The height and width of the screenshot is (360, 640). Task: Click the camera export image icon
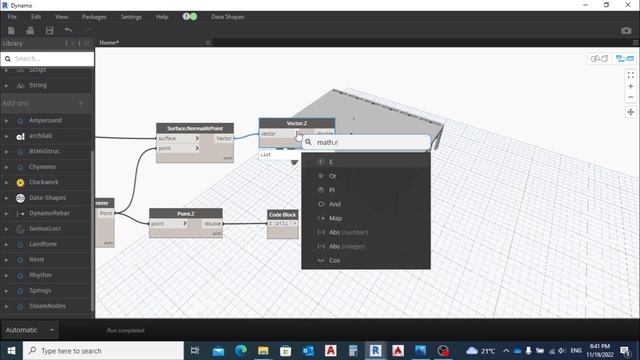626,31
